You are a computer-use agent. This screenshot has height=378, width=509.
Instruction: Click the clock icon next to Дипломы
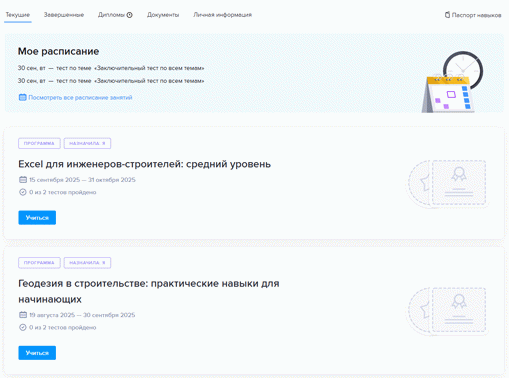pos(130,15)
